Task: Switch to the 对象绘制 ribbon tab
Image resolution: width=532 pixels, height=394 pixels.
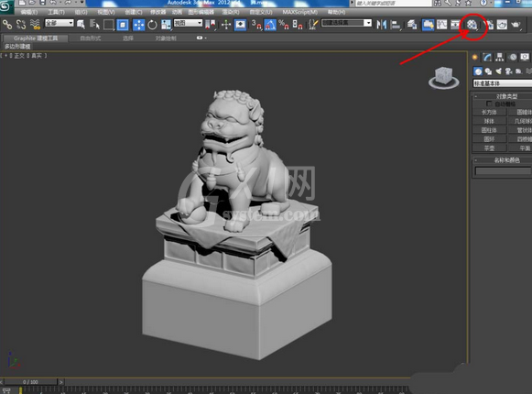Action: pyautogui.click(x=166, y=38)
